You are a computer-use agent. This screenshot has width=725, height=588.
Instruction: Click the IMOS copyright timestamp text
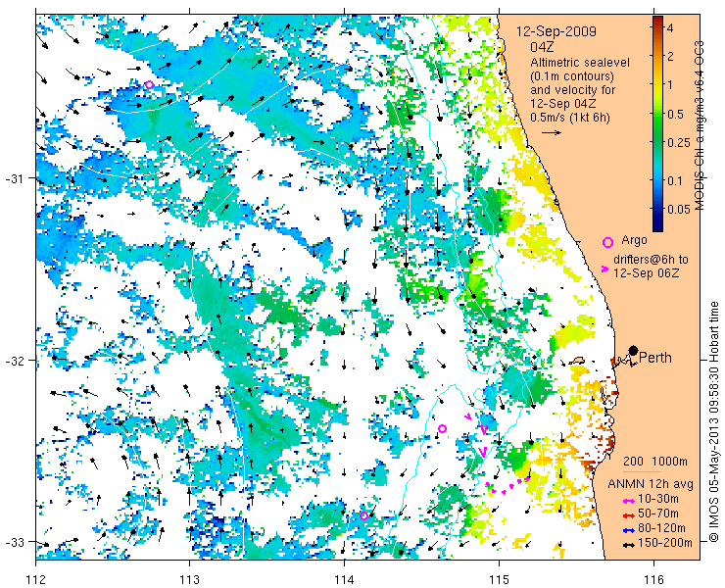[714, 421]
